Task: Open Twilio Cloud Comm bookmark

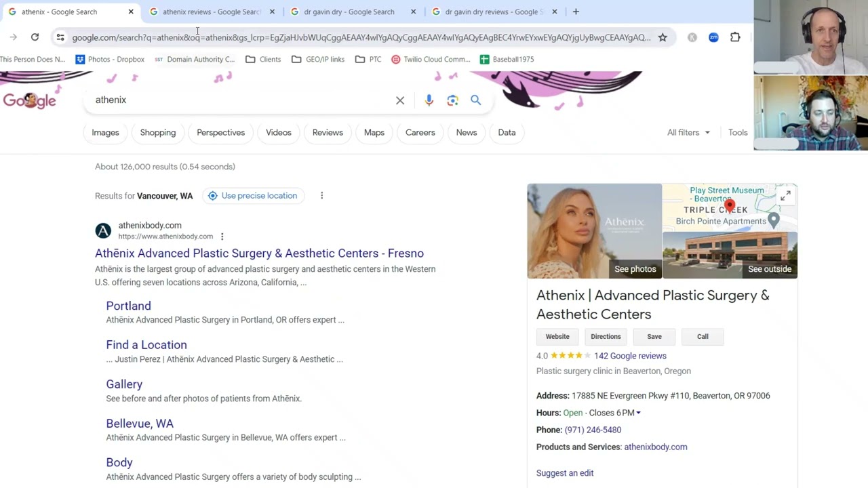Action: (x=431, y=59)
